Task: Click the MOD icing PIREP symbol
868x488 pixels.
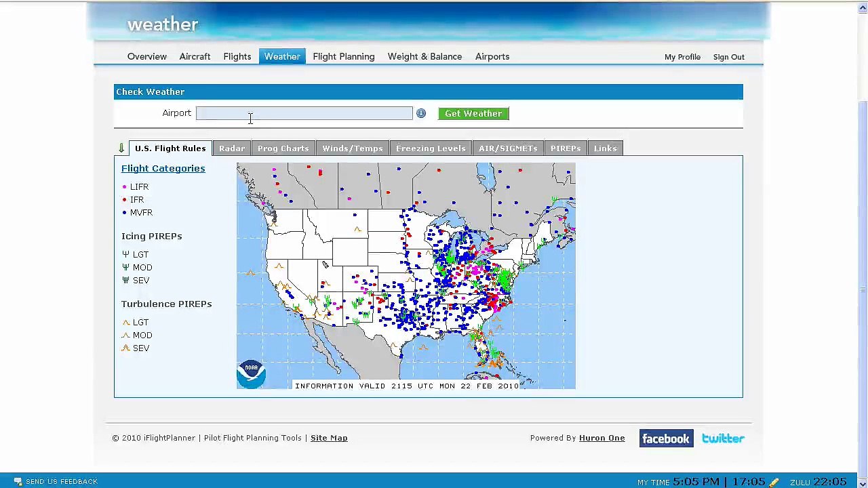Action: coord(125,267)
